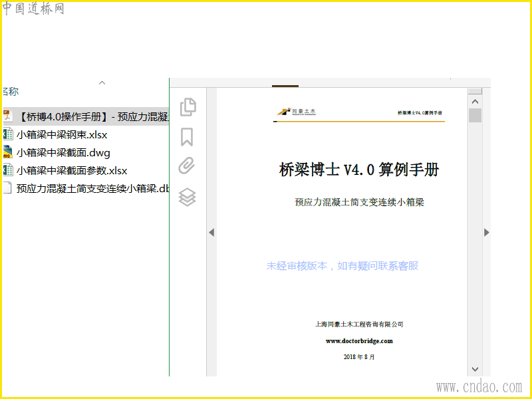Click DWG icon of 小箱梁中梁截面.dwg
This screenshot has height=399, width=532.
(x=8, y=152)
